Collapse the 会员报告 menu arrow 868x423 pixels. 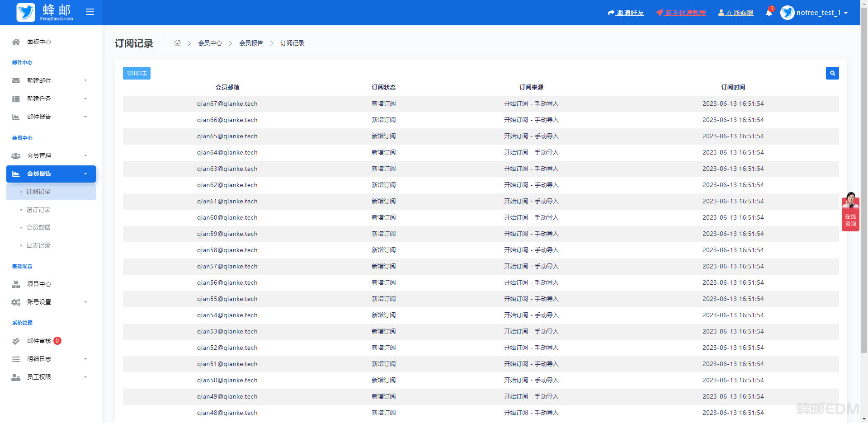[x=85, y=174]
